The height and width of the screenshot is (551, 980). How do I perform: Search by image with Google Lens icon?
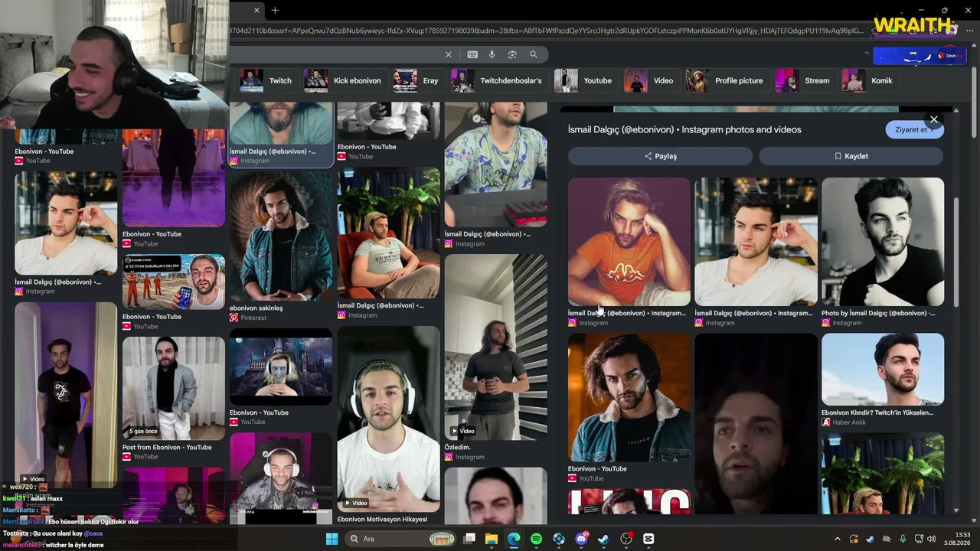click(512, 54)
